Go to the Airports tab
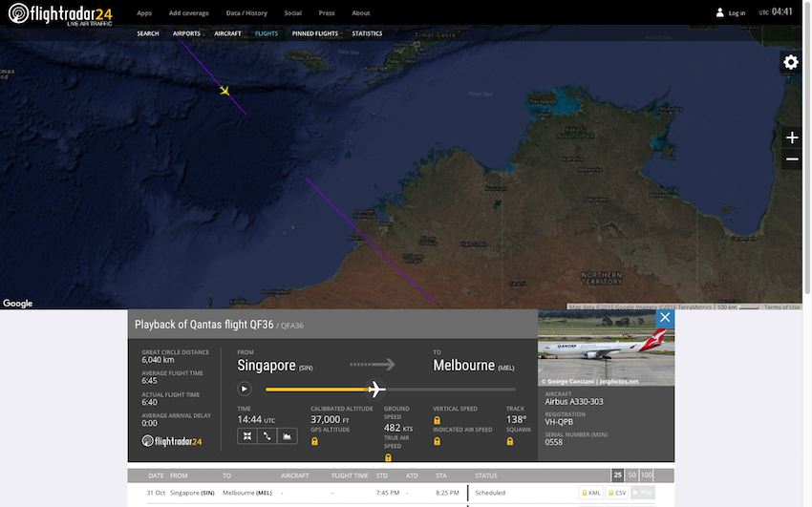This screenshot has height=507, width=812. click(x=186, y=33)
